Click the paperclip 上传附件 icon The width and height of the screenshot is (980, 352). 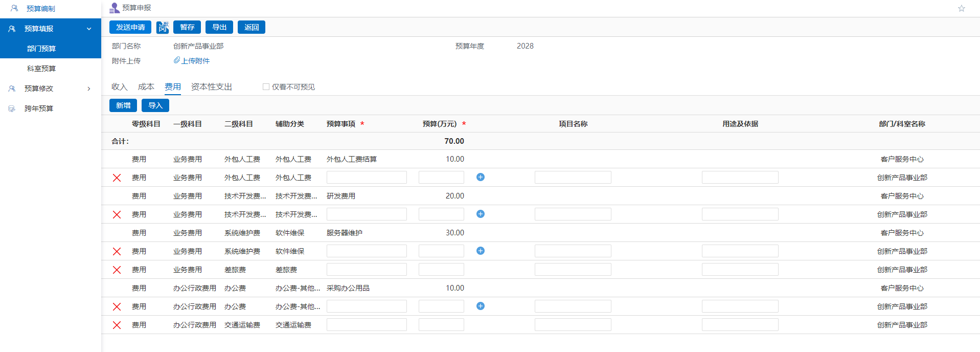pyautogui.click(x=177, y=60)
